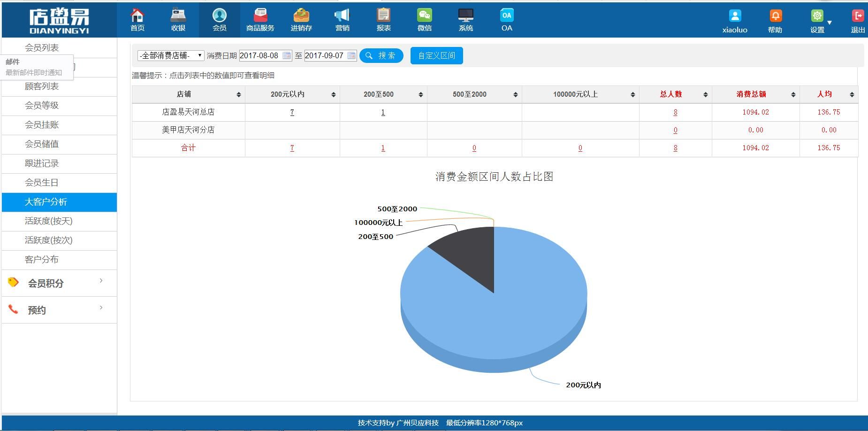Click the 会员积分 tag icon
The height and width of the screenshot is (431, 868).
click(13, 282)
